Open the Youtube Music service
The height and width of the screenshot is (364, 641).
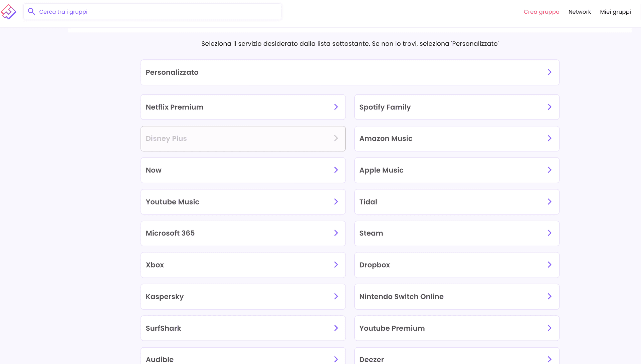pos(243,202)
